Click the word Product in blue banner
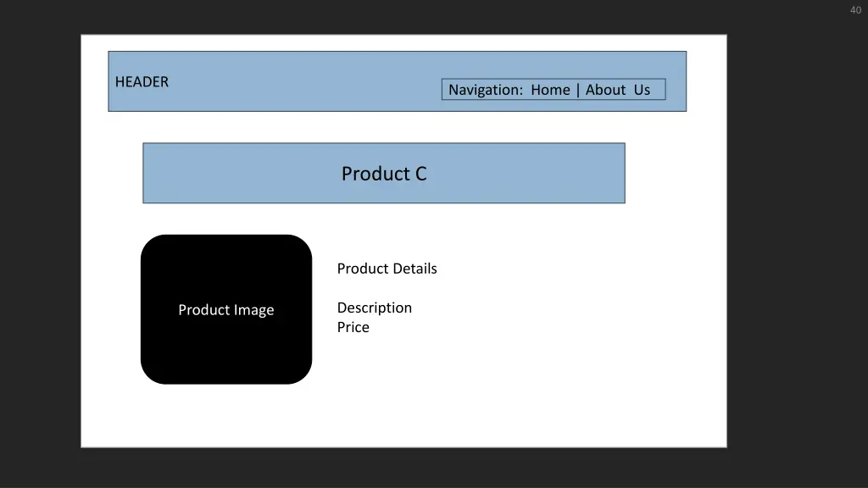Image resolution: width=868 pixels, height=488 pixels. point(376,174)
